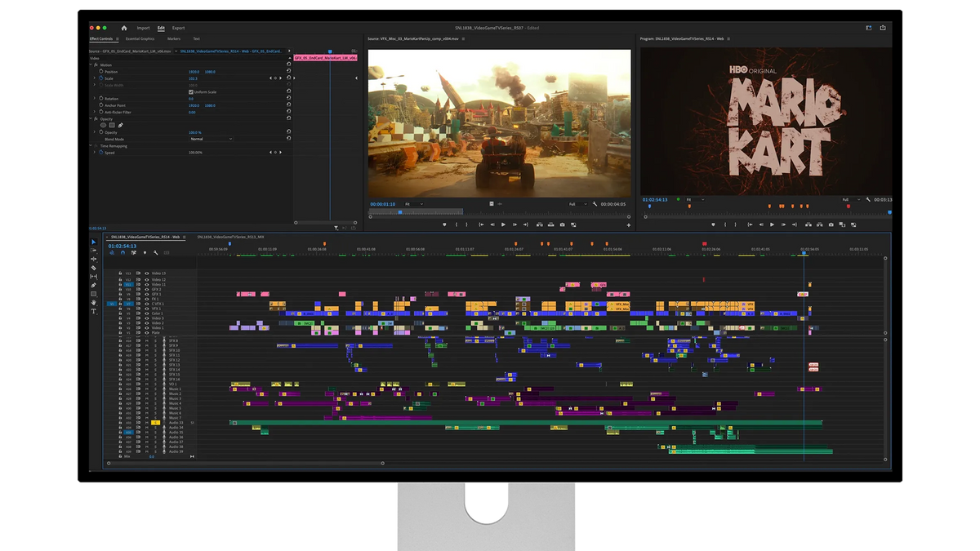Select free draw bezier mask pen
The width and height of the screenshot is (980, 551).
(x=121, y=126)
